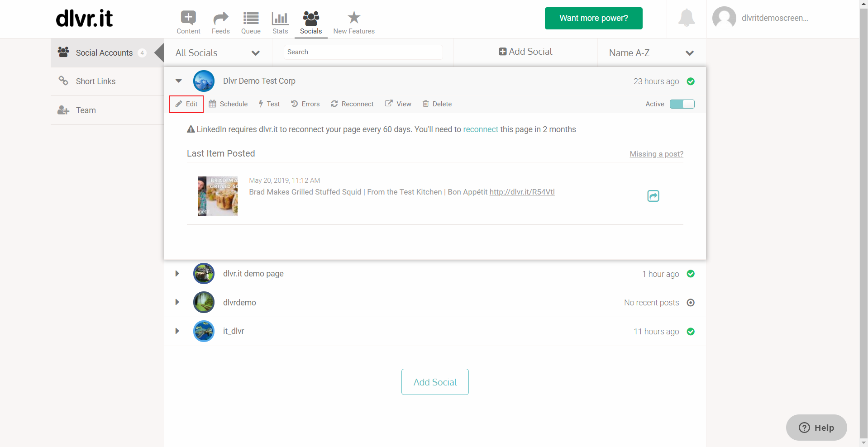Click the Dlvr Demo Test Corp avatar
This screenshot has height=447, width=868.
pos(204,81)
